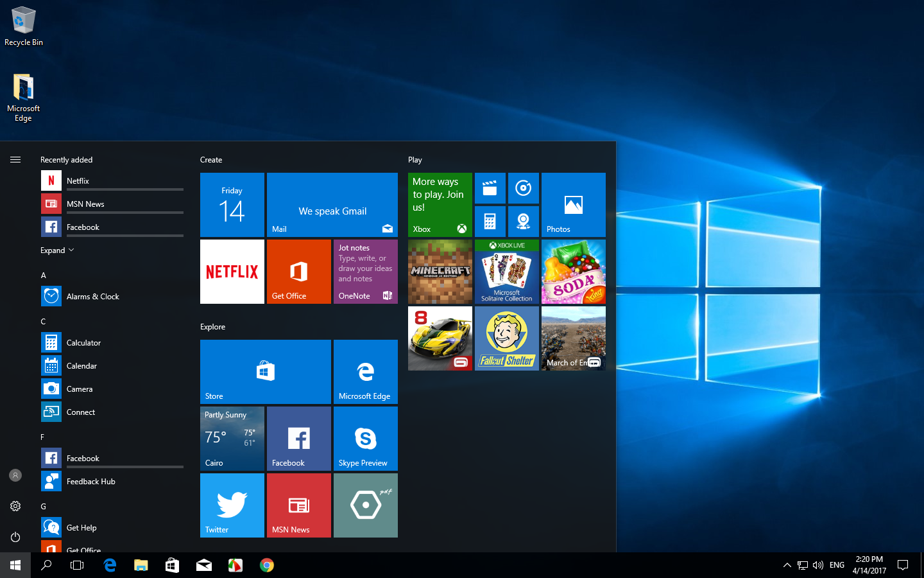Open File Explorer from taskbar

141,565
